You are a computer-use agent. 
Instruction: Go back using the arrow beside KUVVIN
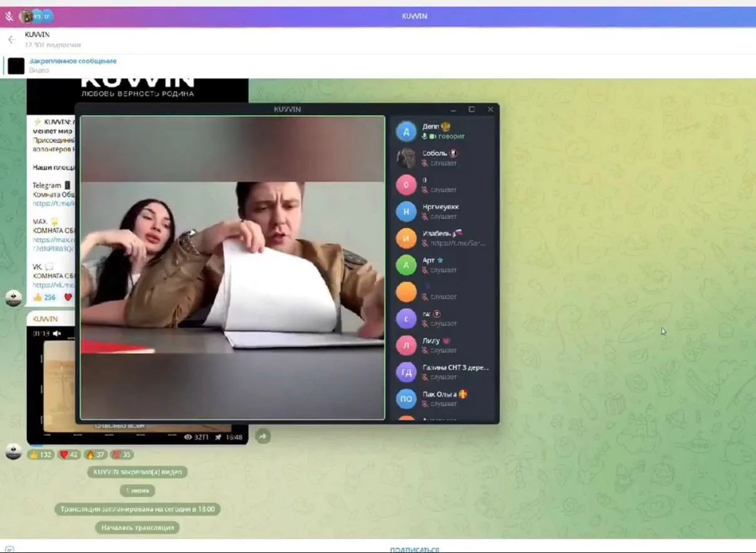click(11, 39)
